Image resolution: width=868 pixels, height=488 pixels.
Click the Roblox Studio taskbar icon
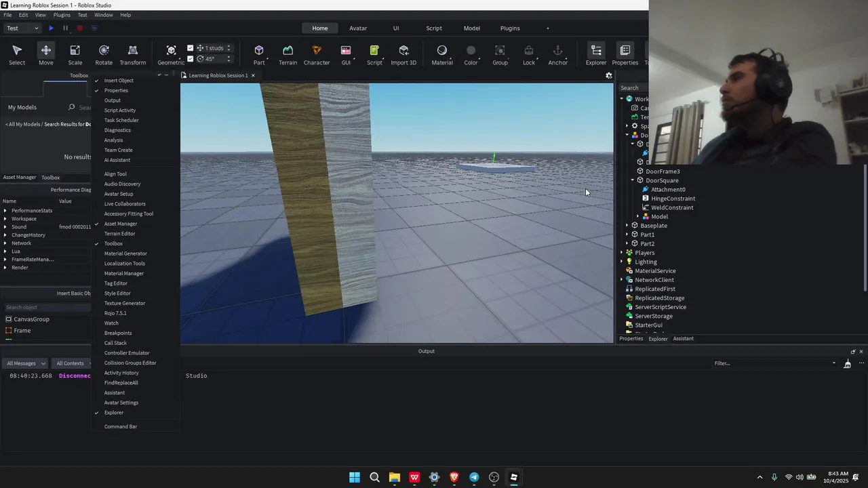click(514, 477)
